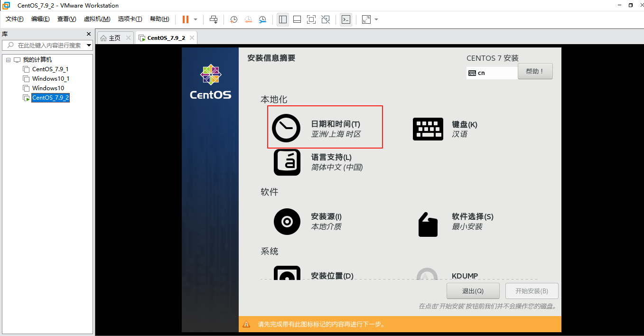Open 安装位置(D) hard disk icon

[x=287, y=272]
